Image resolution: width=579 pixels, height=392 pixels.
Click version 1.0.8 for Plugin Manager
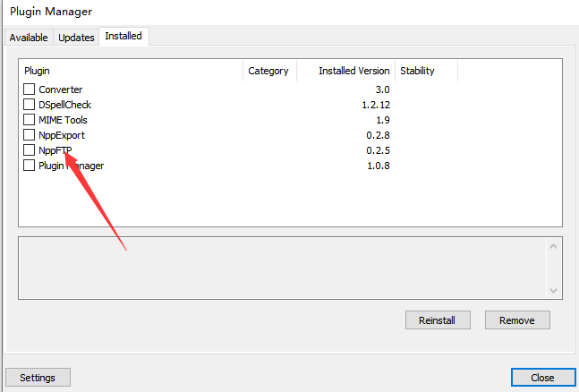[x=379, y=166]
